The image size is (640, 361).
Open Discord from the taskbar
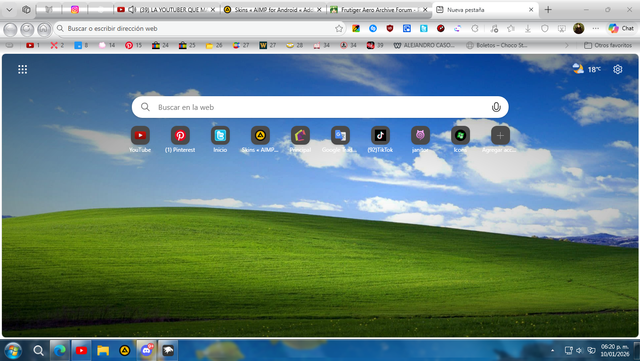point(147,350)
